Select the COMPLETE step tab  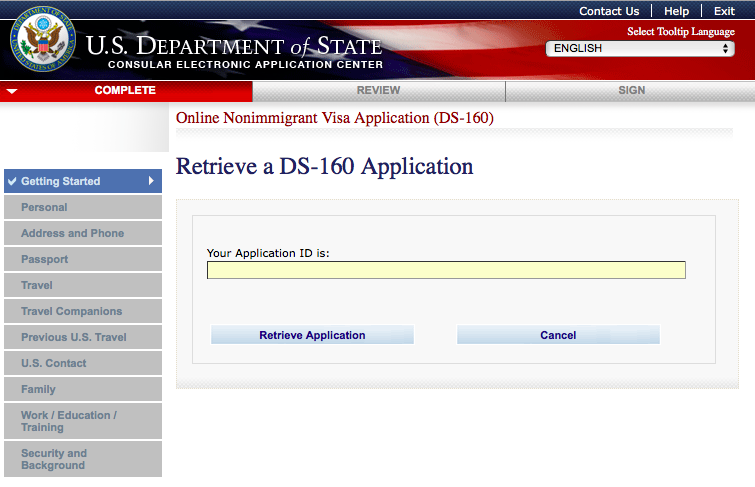click(125, 91)
